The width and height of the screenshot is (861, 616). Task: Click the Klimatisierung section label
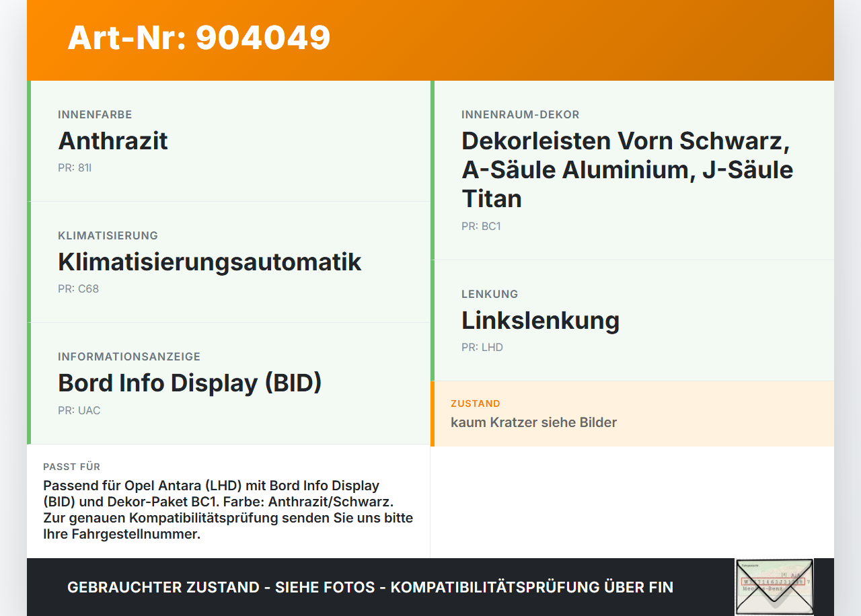[108, 236]
